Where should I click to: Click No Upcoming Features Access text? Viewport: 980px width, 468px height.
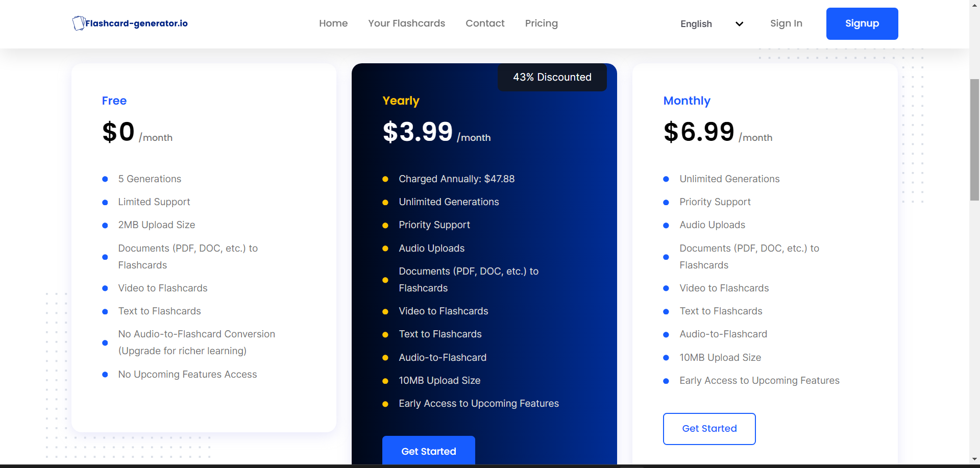tap(187, 375)
